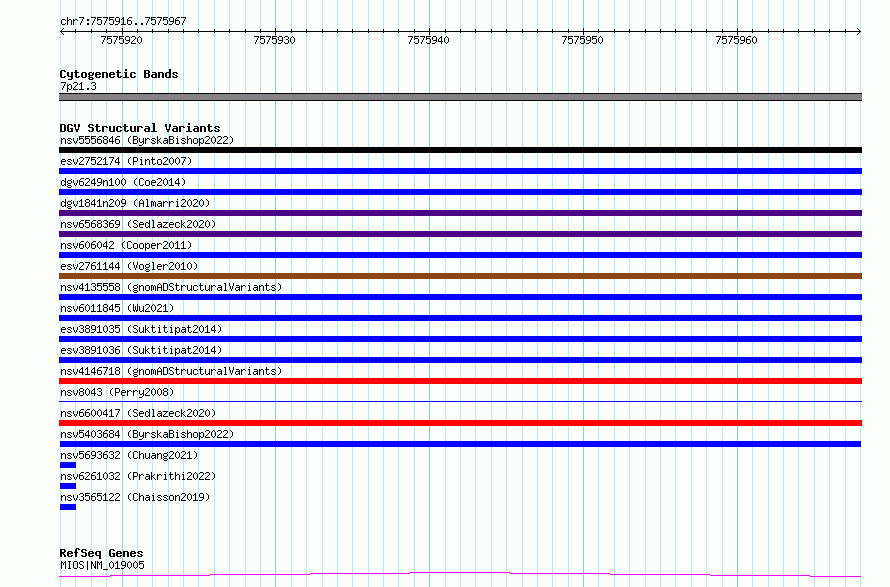Select the red nsv4146718 variant bar

(460, 381)
